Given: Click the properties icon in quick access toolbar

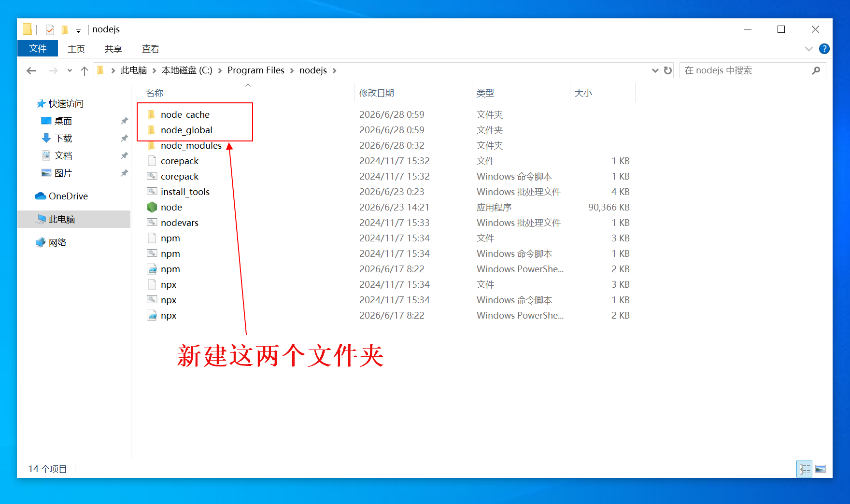Looking at the screenshot, I should tap(50, 29).
